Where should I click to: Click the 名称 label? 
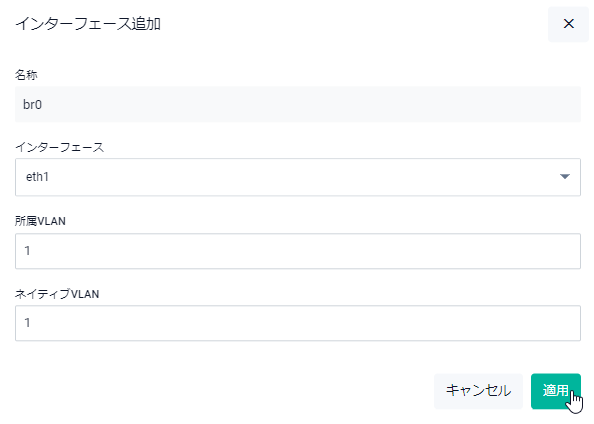pos(26,75)
